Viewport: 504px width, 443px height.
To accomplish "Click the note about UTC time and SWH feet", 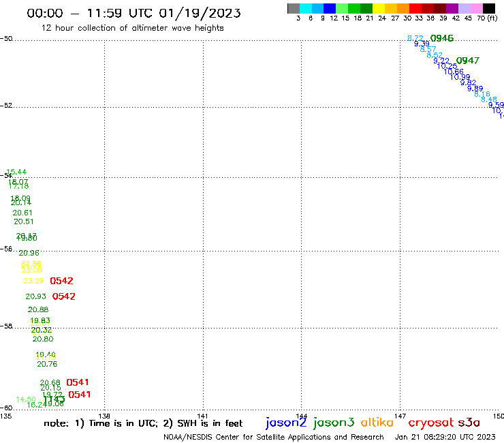I will pyautogui.click(x=143, y=423).
